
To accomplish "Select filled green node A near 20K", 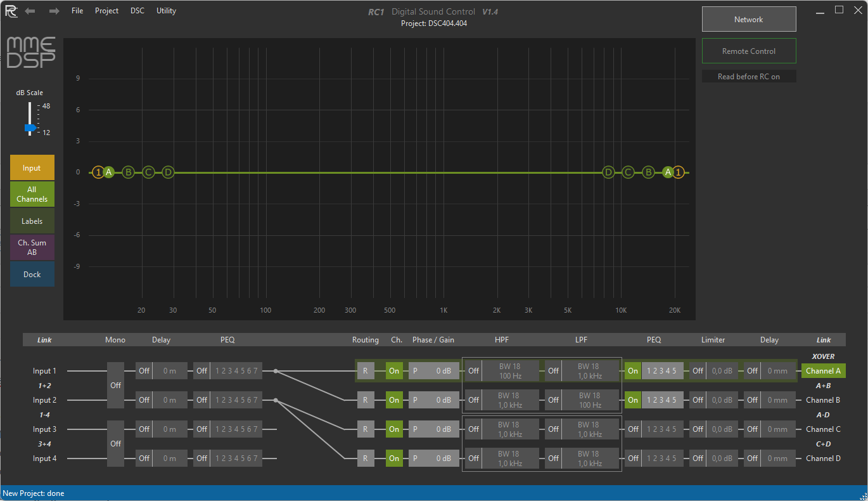I will click(x=668, y=172).
